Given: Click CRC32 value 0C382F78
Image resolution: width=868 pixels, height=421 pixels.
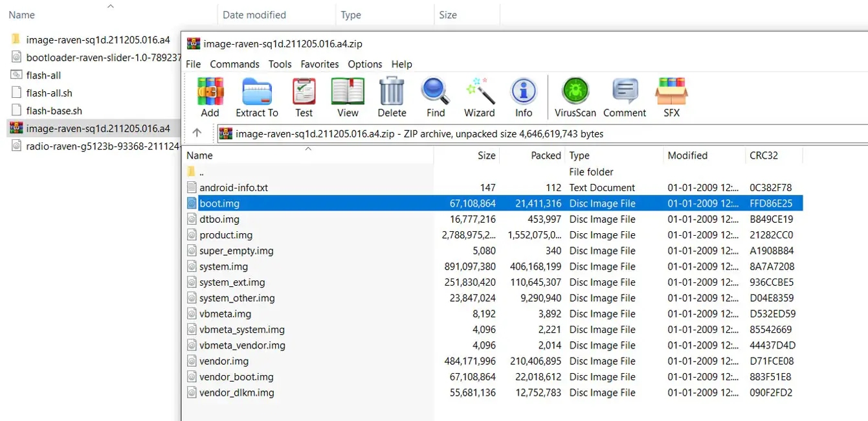Looking at the screenshot, I should tap(771, 188).
